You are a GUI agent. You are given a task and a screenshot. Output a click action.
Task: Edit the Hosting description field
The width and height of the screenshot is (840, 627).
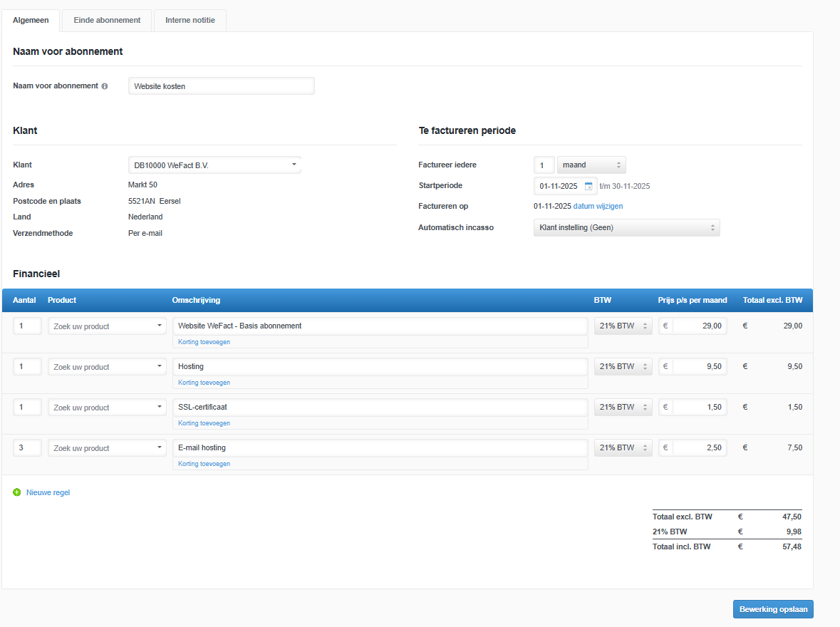[x=379, y=366]
